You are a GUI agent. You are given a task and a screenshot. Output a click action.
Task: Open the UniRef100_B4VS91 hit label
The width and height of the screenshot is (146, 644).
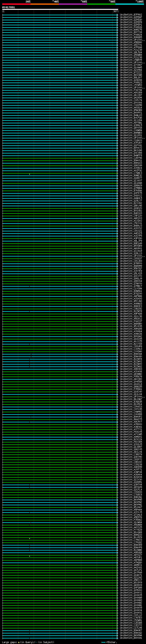[x=131, y=638]
